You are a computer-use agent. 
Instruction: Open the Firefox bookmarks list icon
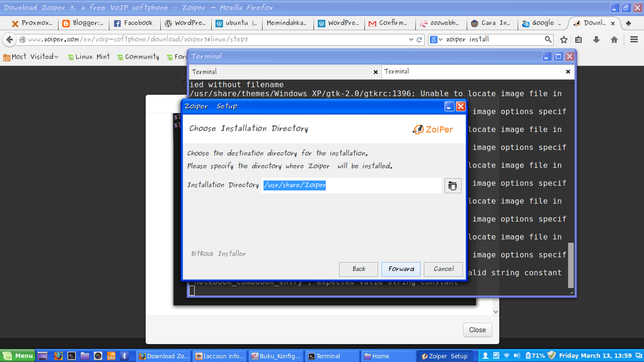pyautogui.click(x=579, y=40)
